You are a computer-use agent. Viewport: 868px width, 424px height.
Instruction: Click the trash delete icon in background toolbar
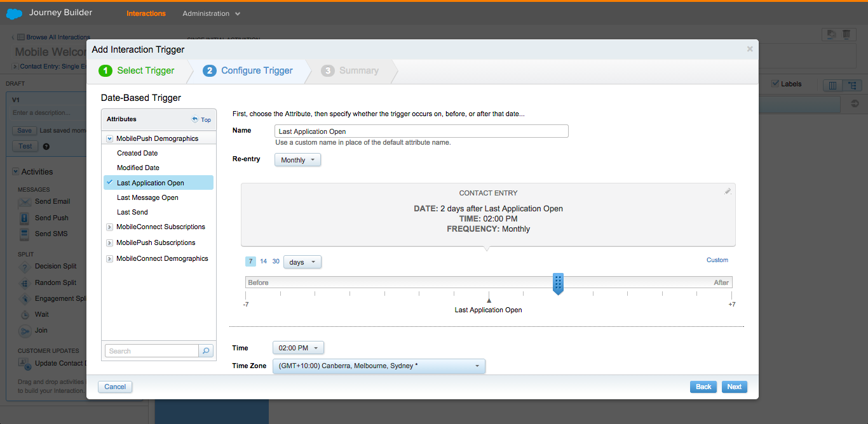tap(846, 34)
